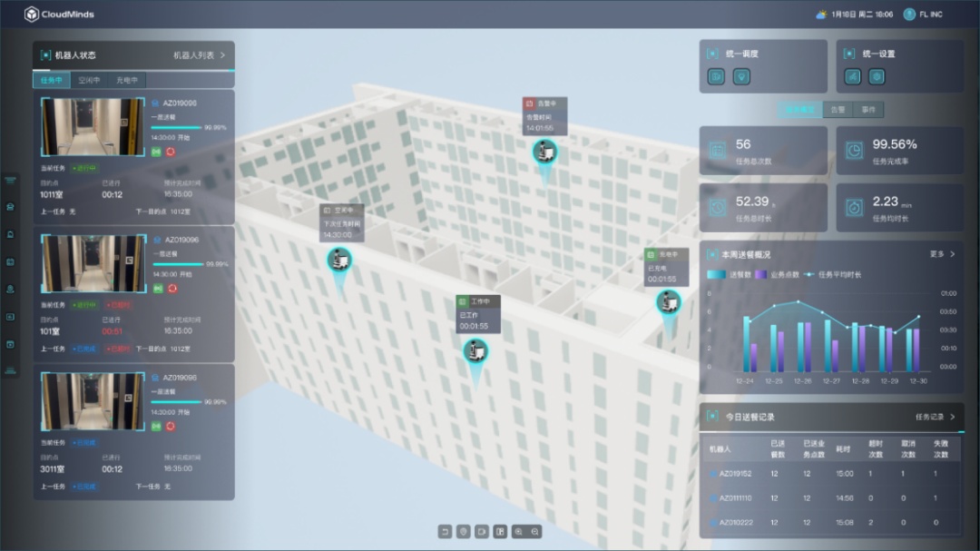Viewport: 980px width, 551px height.
Task: Click the 进行中 status tag on 1011室 card
Action: tap(84, 168)
